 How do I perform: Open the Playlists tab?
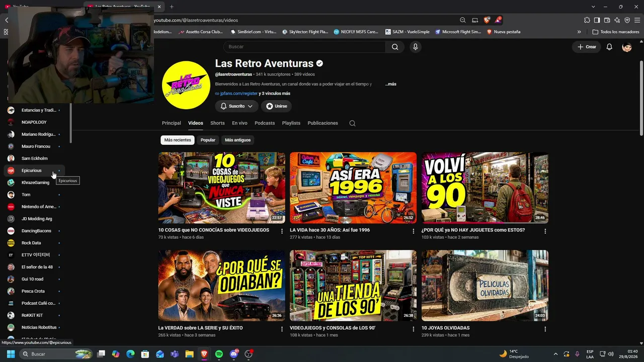[291, 123]
